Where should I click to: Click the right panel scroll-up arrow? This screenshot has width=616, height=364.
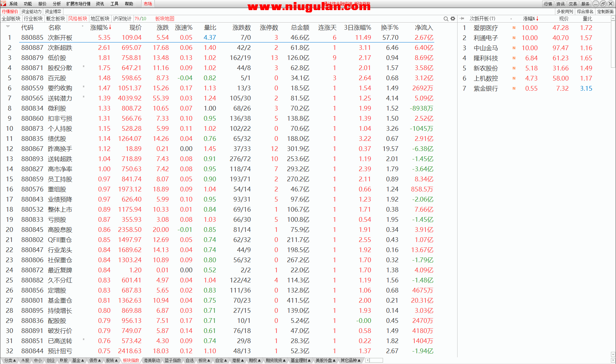[x=613, y=18]
